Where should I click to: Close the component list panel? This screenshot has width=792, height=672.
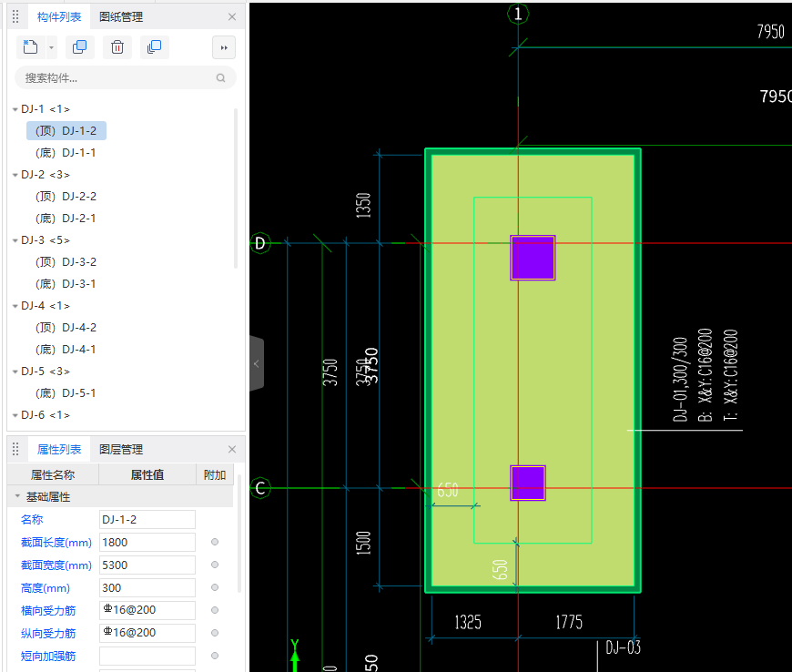[x=232, y=16]
